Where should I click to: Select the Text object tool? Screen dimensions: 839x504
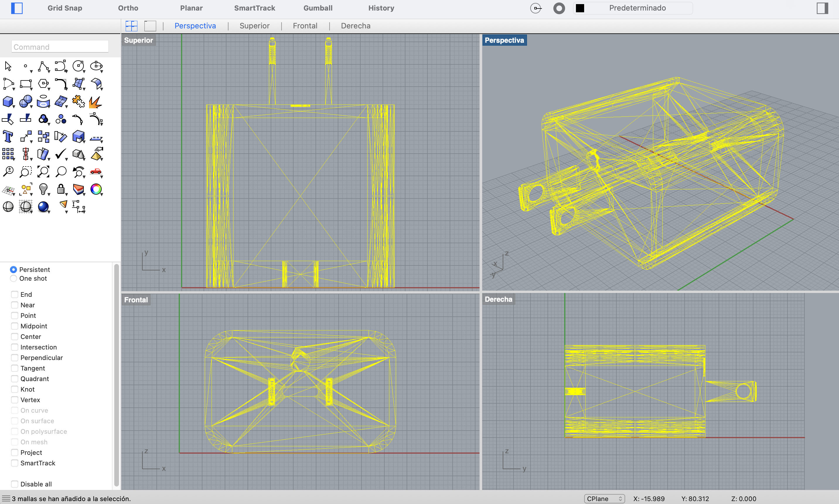click(8, 136)
